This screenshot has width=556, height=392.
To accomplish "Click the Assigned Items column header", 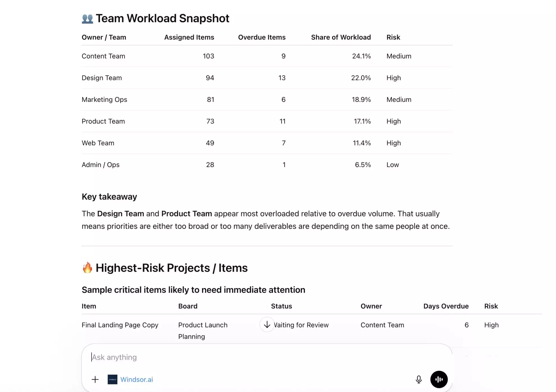I will (189, 37).
